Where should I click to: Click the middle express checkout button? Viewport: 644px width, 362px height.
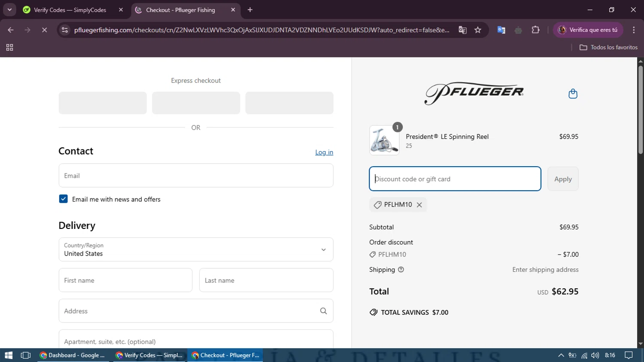(x=196, y=103)
